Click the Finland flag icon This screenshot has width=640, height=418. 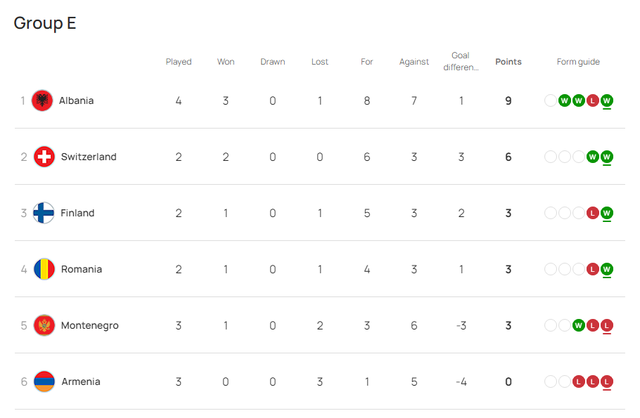point(43,213)
